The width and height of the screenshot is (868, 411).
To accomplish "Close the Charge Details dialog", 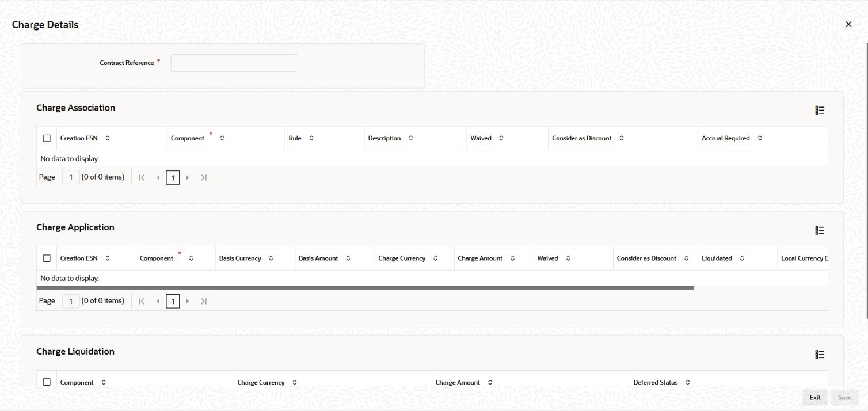I will pyautogui.click(x=848, y=24).
